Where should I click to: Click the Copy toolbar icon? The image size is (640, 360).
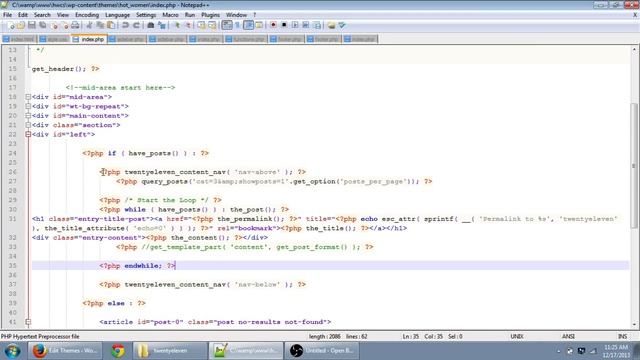100,25
